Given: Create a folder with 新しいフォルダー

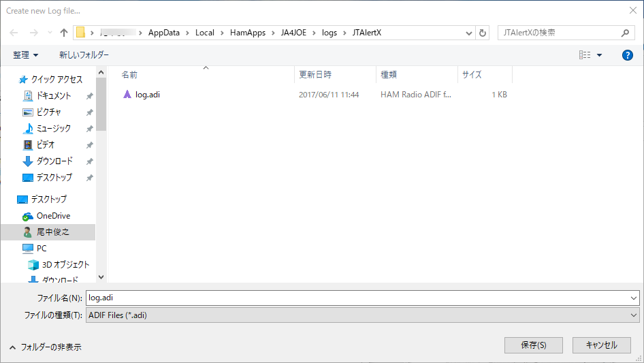Looking at the screenshot, I should [84, 55].
